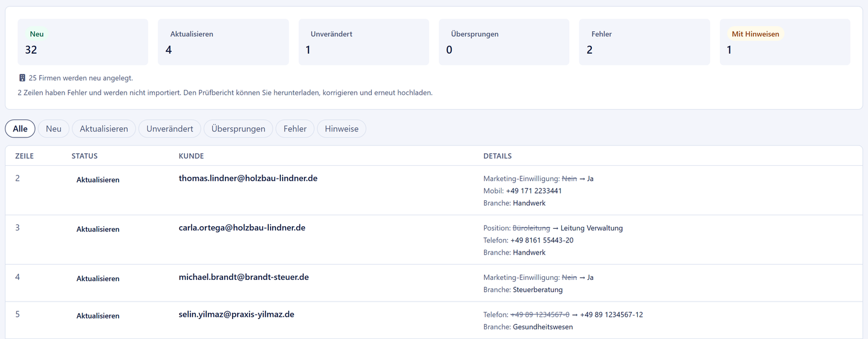Select selin.yilmaz@praxis-yilmaz.de
Screen dimensions: 868x339
[x=236, y=314]
